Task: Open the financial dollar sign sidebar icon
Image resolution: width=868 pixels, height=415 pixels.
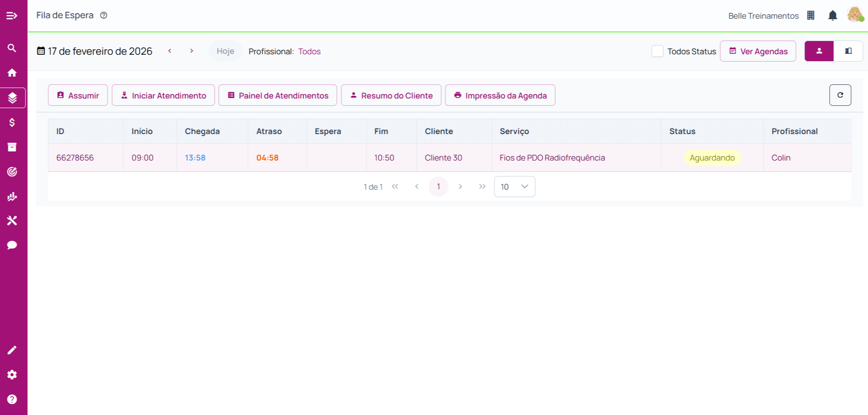Action: [12, 122]
